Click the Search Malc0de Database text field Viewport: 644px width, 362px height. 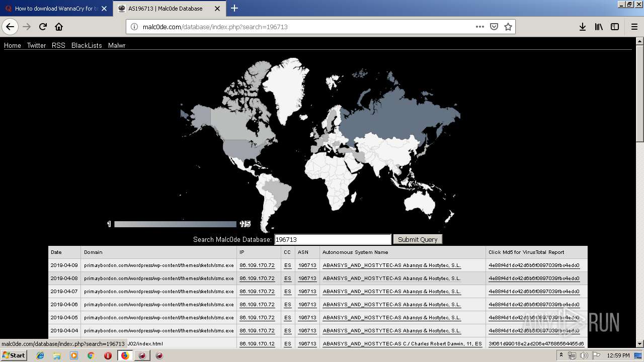(333, 239)
